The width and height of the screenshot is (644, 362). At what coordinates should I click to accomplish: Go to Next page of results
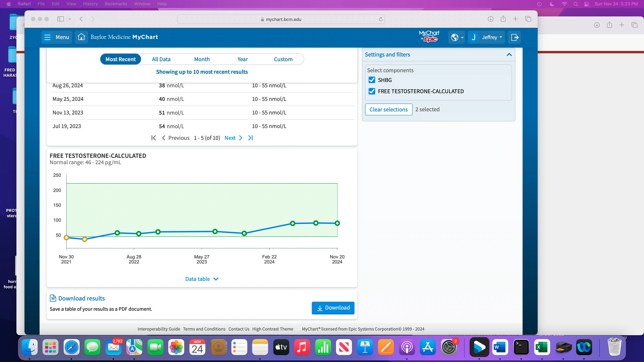coord(233,138)
